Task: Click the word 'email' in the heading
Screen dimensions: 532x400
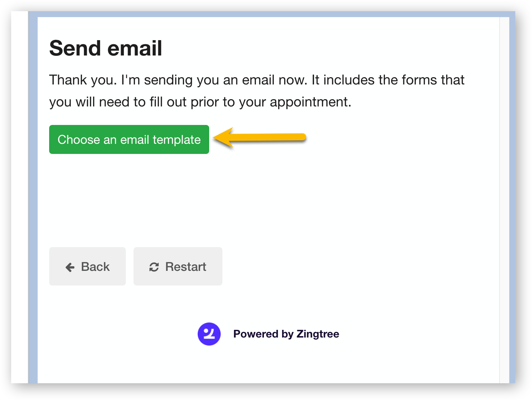Action: [x=135, y=48]
